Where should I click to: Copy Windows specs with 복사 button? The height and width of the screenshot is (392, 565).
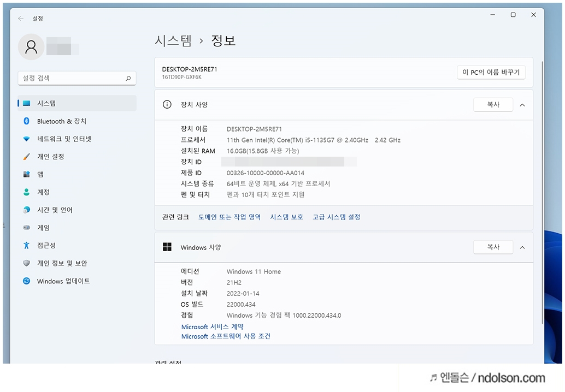(493, 247)
